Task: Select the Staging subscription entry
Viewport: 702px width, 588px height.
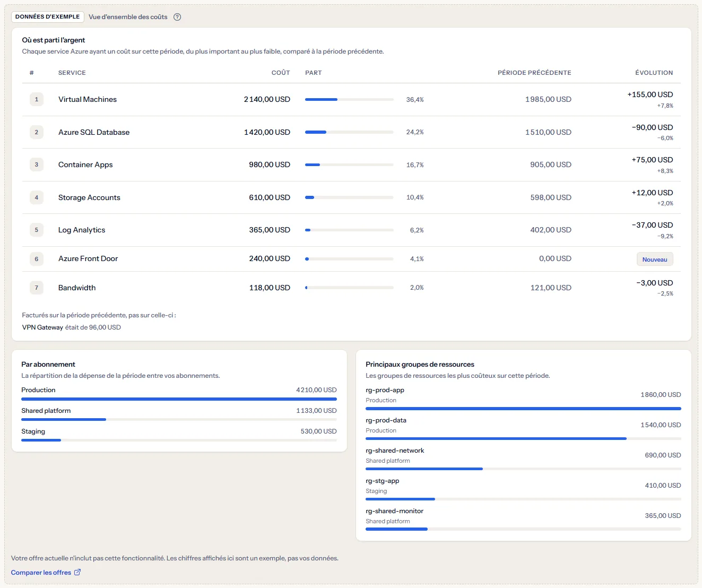Action: point(179,435)
